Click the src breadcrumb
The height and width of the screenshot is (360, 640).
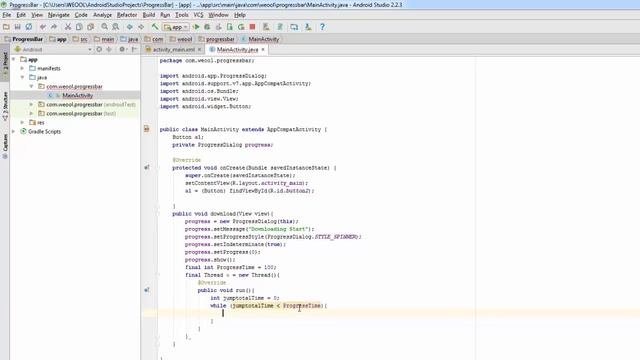[80, 39]
